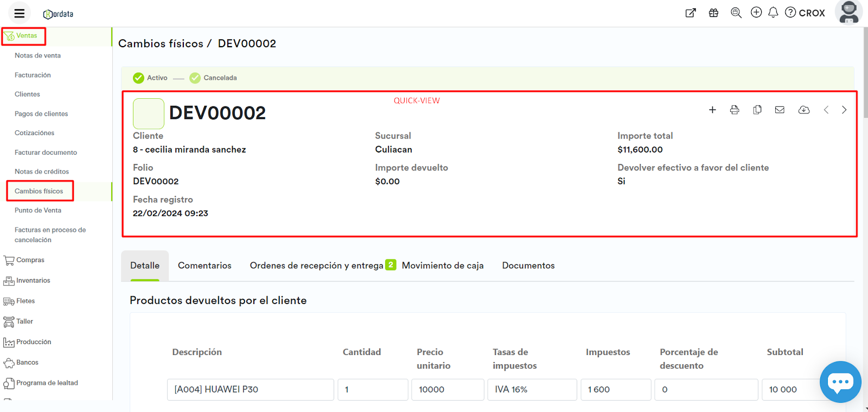Open the Movimiento de caja tab
This screenshot has height=412, width=868.
tap(443, 265)
